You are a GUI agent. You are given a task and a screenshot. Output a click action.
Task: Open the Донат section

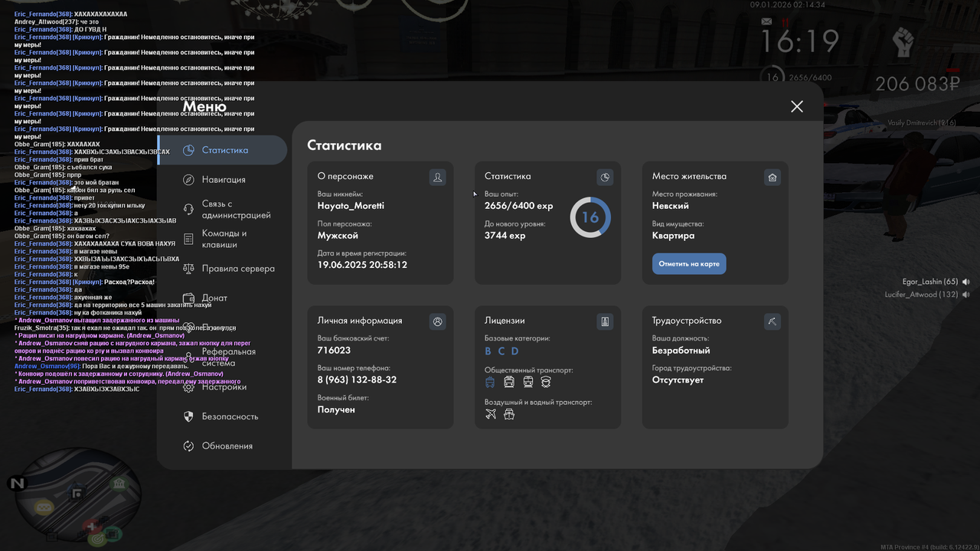[x=214, y=298]
